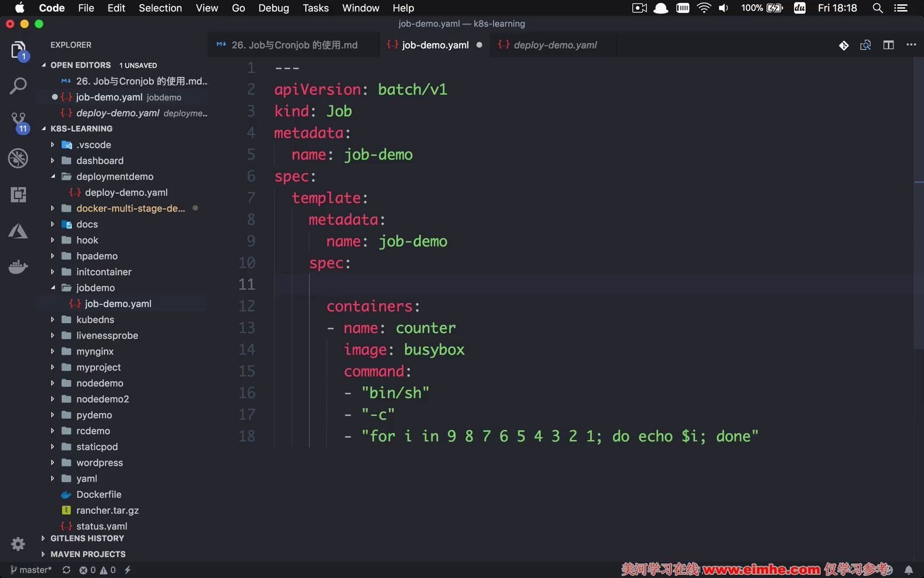Open Dockerfile in the explorer tree

click(x=98, y=495)
